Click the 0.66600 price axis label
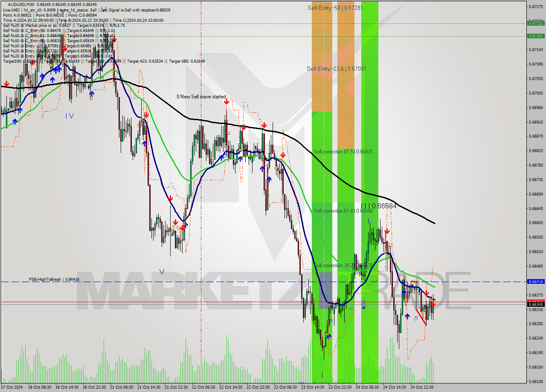This screenshot has width=546, height=392. (x=536, y=222)
